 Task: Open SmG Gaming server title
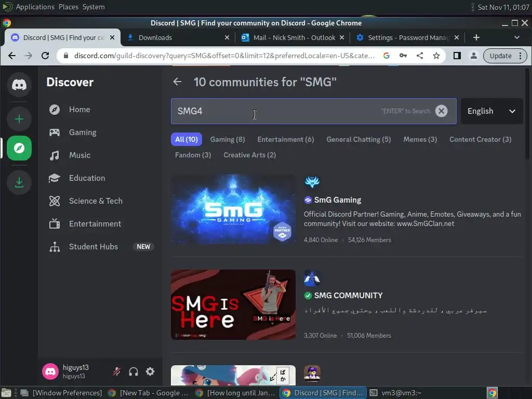point(337,200)
